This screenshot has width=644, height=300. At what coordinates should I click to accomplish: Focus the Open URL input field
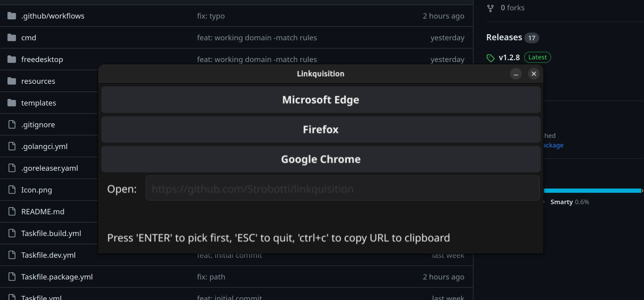click(x=342, y=189)
